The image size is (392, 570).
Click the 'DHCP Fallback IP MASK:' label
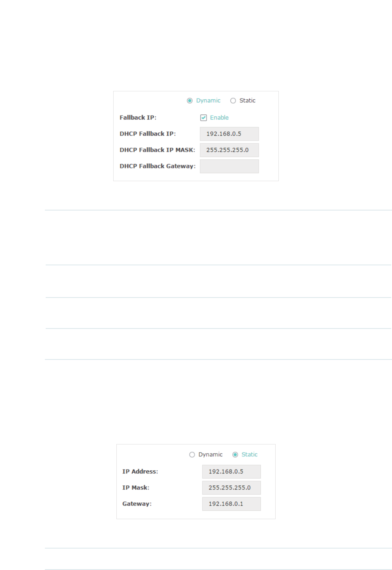[x=158, y=150]
